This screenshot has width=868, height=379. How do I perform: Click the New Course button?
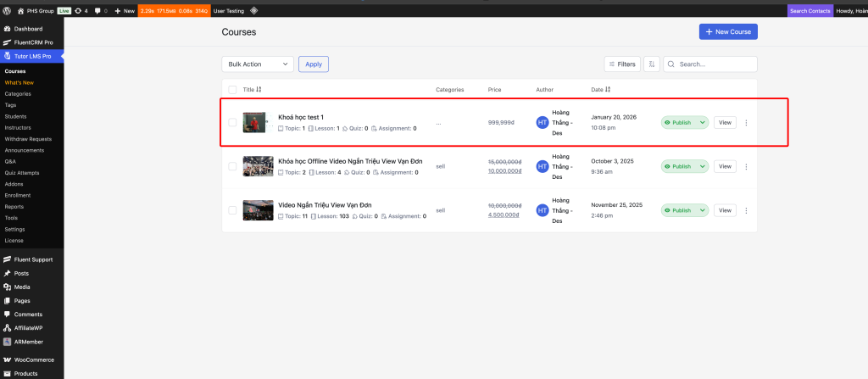point(727,31)
